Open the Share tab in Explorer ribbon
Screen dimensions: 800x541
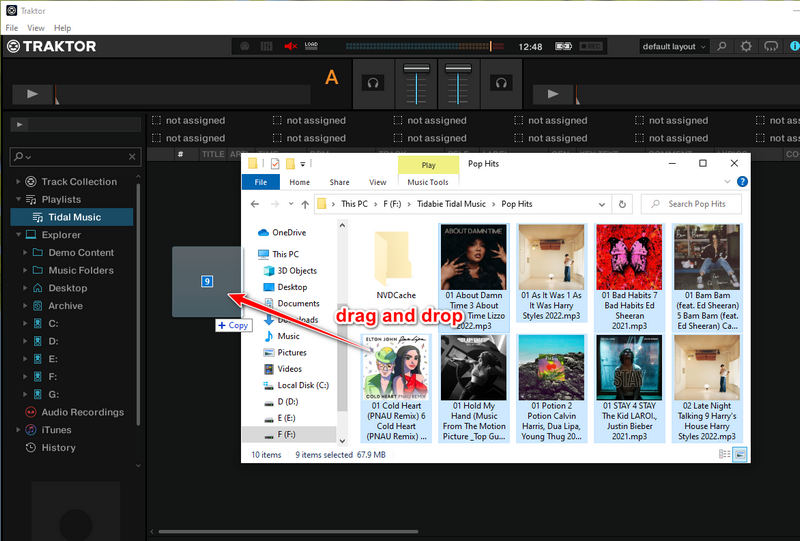pos(339,182)
